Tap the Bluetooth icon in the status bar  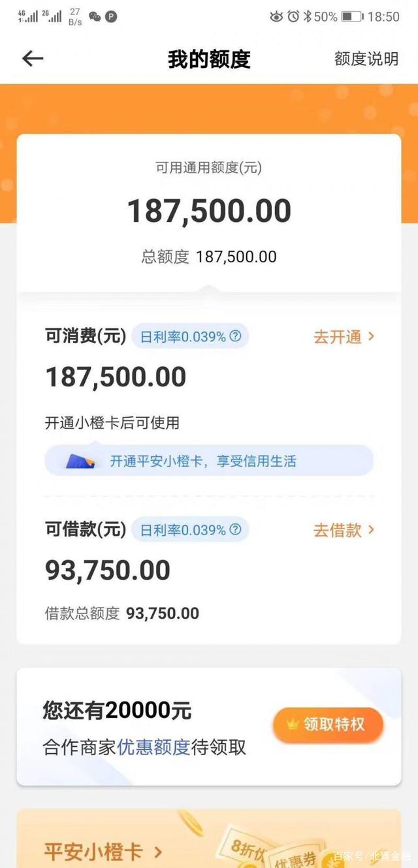coord(308,16)
